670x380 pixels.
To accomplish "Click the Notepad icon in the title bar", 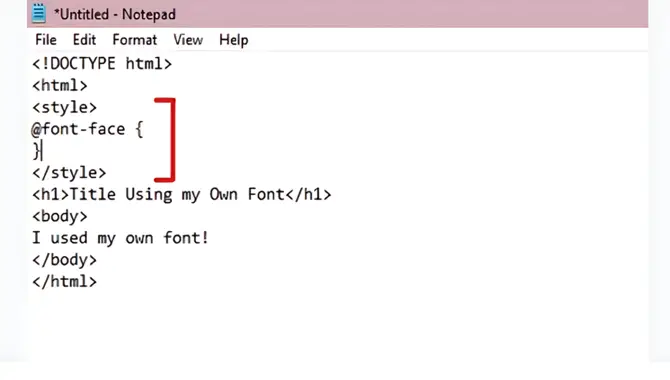I will [38, 13].
